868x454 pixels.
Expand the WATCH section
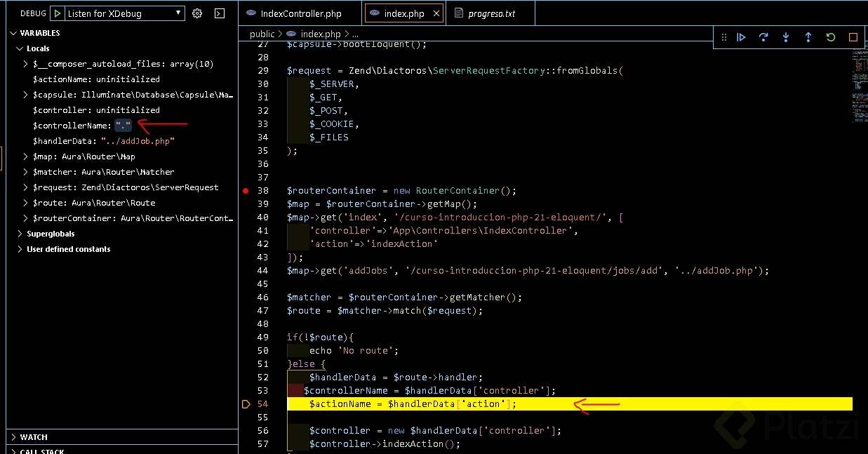[x=13, y=437]
